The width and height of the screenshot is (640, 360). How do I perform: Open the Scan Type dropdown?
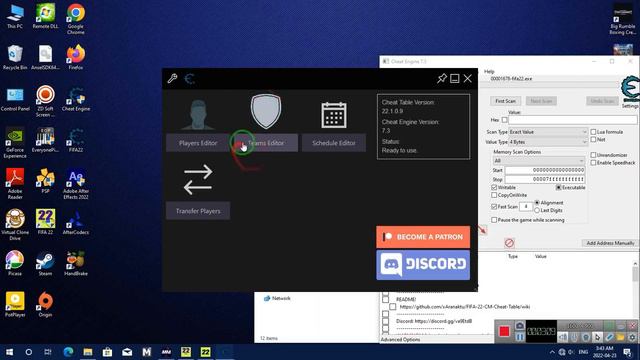tap(548, 132)
